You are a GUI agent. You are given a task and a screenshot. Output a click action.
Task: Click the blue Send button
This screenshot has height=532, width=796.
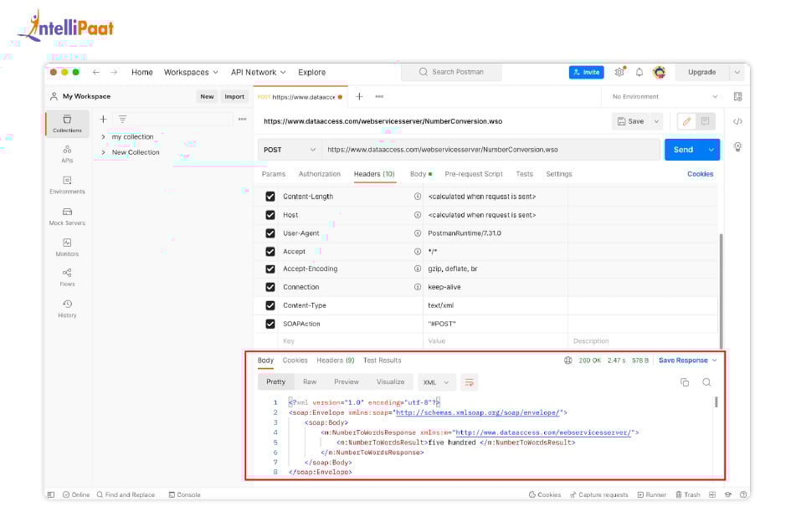[x=683, y=150]
